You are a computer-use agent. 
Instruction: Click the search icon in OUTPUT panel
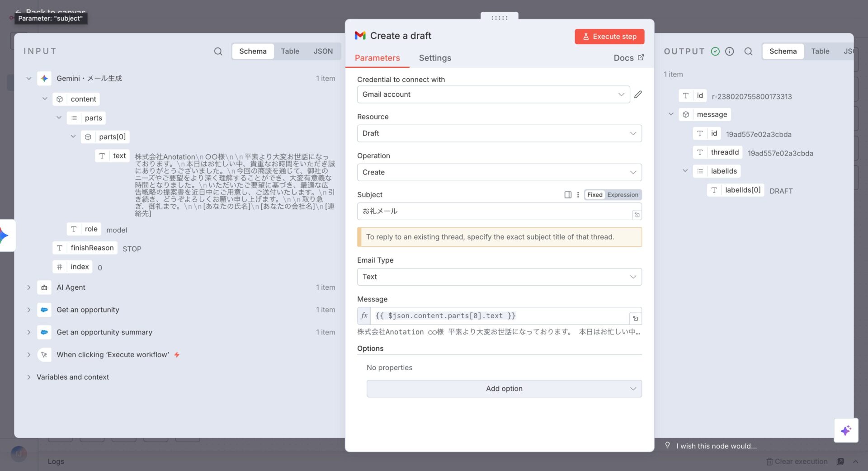(748, 52)
